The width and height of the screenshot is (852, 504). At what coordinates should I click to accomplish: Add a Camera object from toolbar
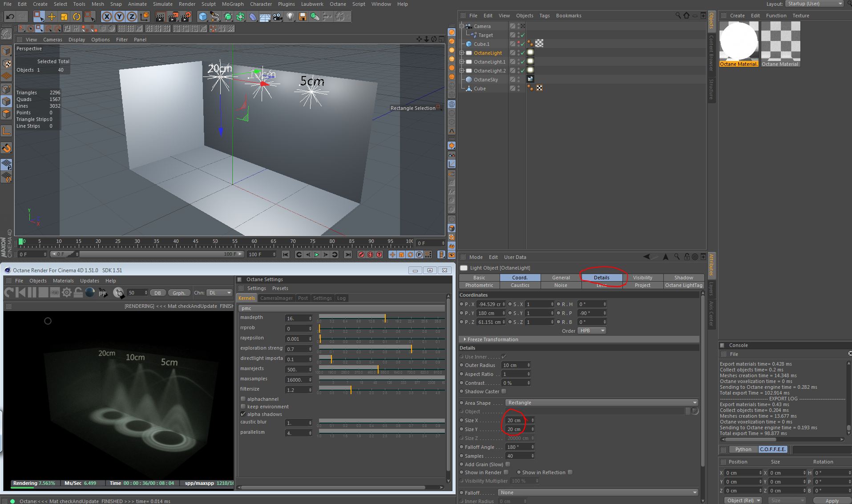coord(278,17)
